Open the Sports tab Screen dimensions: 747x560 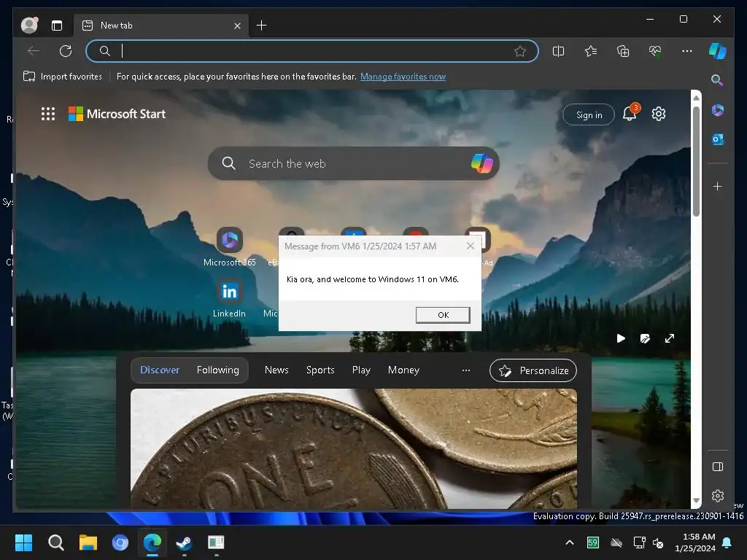pyautogui.click(x=320, y=370)
